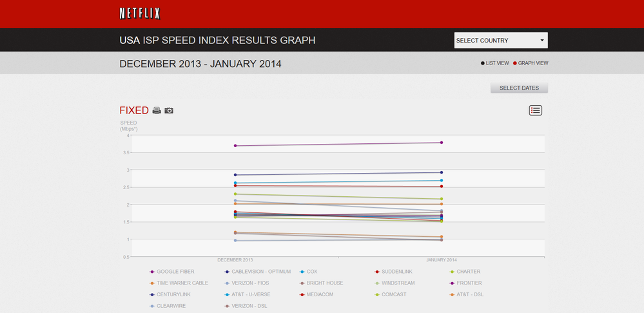The width and height of the screenshot is (644, 313).
Task: Toggle Clearwire legend entry
Action: click(x=169, y=306)
